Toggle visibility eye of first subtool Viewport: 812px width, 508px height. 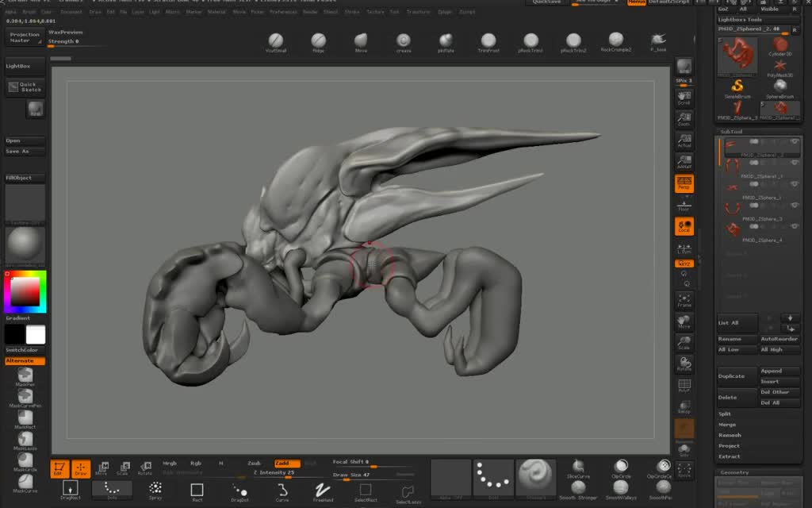(x=794, y=141)
